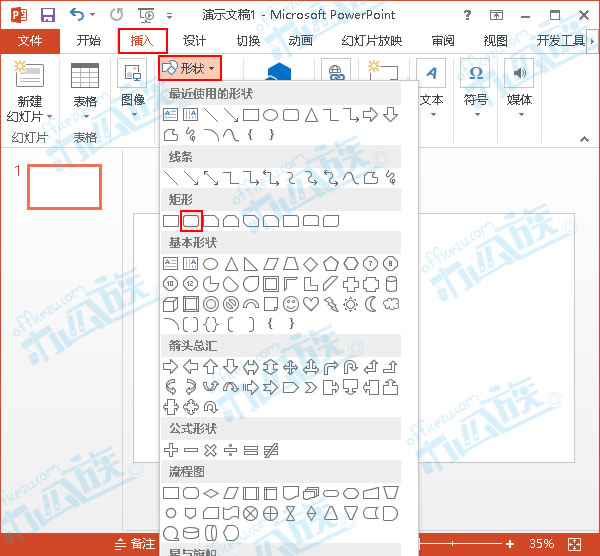This screenshot has height=556, width=600.
Task: Start slideshow from quick access toolbar
Action: point(147,15)
